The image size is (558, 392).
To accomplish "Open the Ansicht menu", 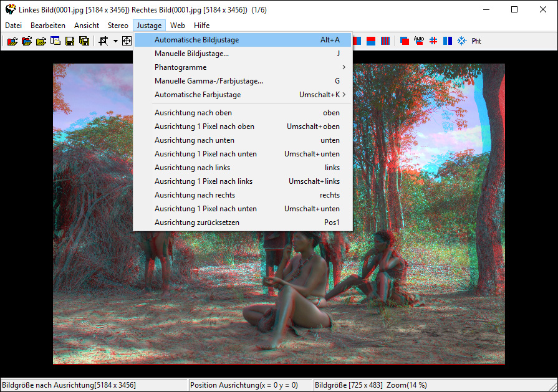I will (x=87, y=26).
